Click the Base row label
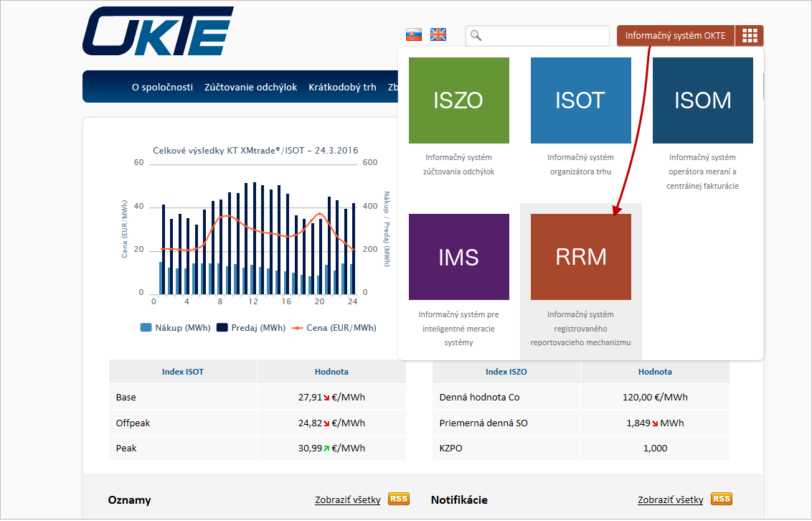 click(x=126, y=398)
